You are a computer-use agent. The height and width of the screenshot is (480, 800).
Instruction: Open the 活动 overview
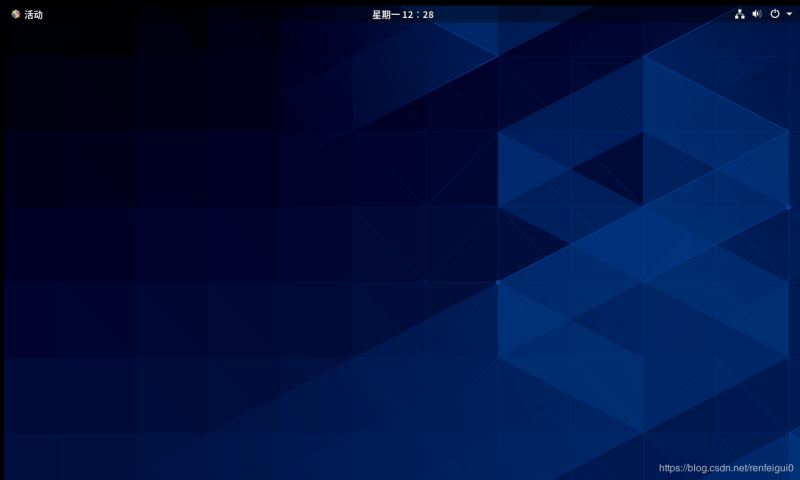[x=33, y=14]
